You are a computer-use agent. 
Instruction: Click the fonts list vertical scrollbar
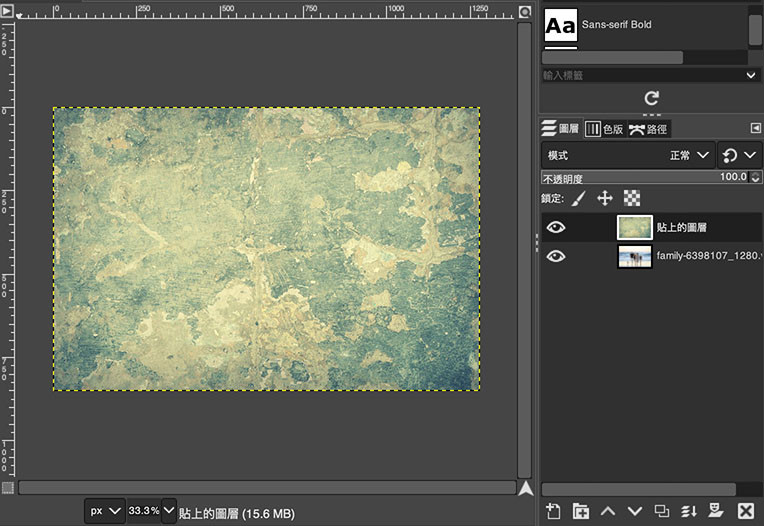pos(755,29)
